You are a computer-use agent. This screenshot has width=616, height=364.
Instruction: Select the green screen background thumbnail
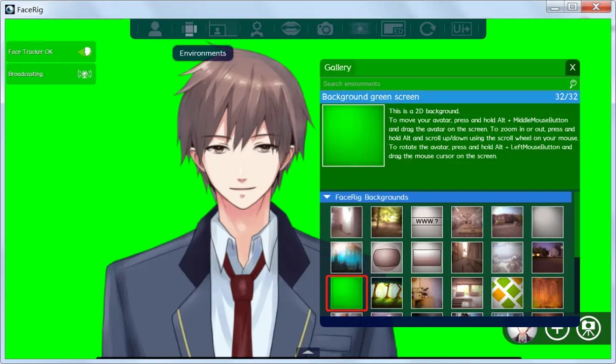pyautogui.click(x=347, y=293)
